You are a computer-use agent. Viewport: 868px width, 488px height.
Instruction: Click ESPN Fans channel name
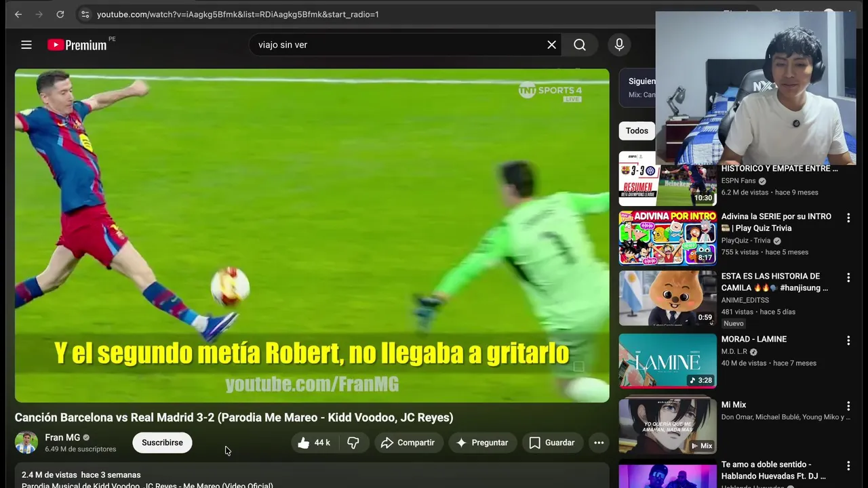point(738,181)
